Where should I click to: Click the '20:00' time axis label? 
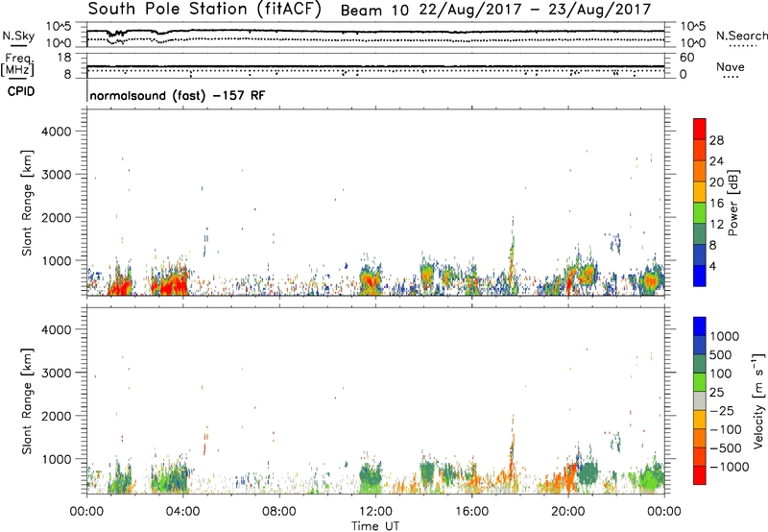pos(567,512)
